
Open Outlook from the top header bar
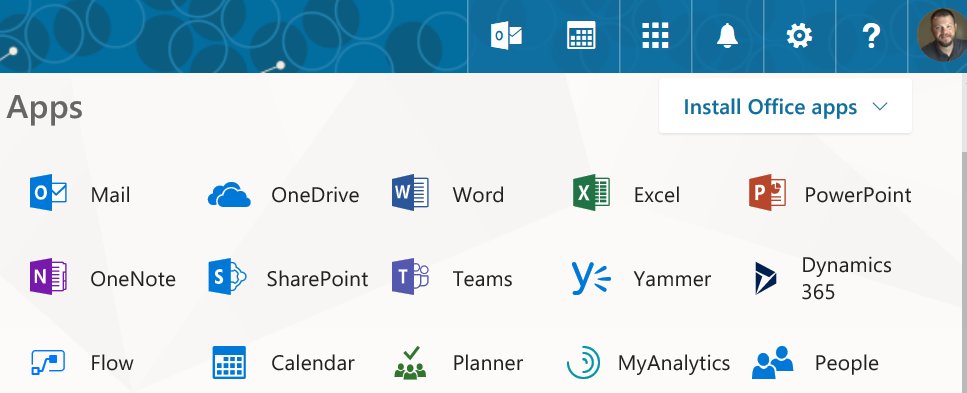pyautogui.click(x=506, y=36)
